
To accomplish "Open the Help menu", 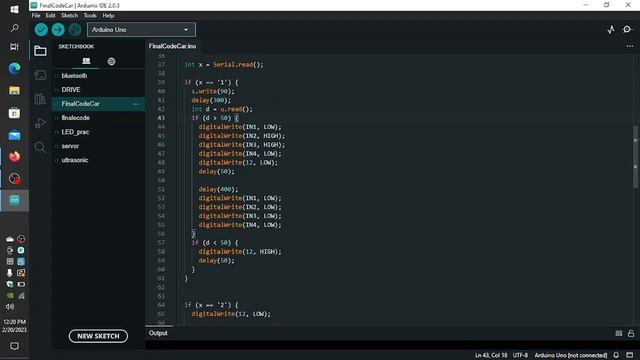I will click(108, 16).
